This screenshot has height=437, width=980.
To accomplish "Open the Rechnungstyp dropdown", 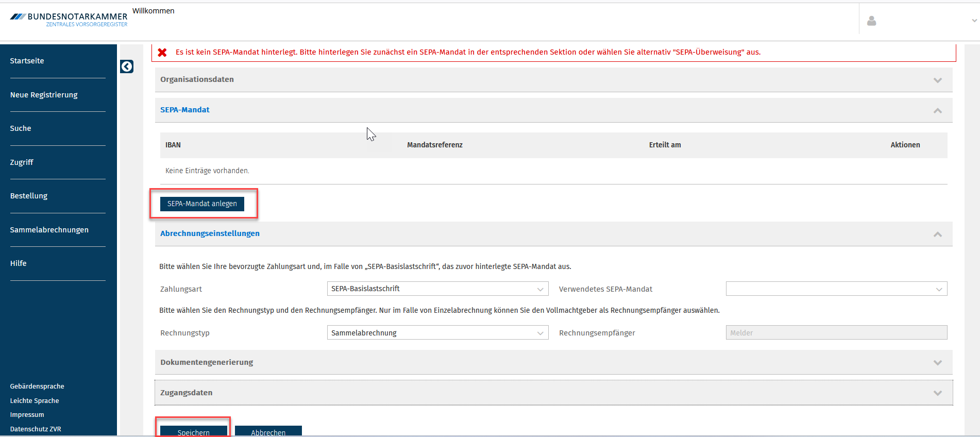I will (x=437, y=332).
